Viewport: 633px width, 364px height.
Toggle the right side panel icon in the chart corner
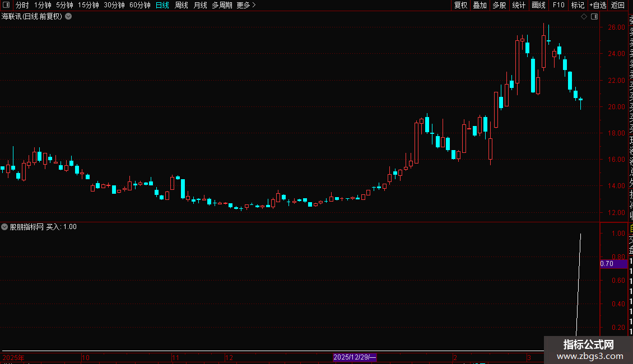click(594, 17)
